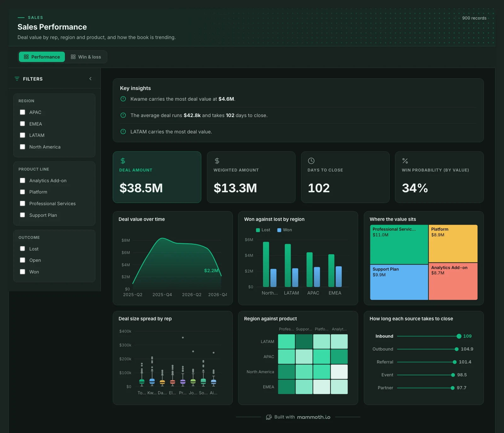Viewport: 504px width, 433px height.
Task: Click the filters funnel icon
Action: tap(17, 79)
